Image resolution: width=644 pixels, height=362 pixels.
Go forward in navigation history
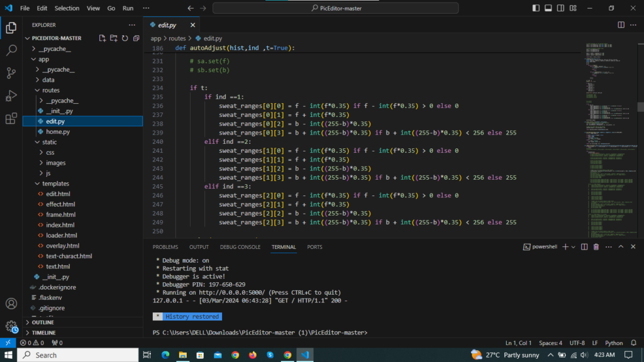pyautogui.click(x=203, y=8)
